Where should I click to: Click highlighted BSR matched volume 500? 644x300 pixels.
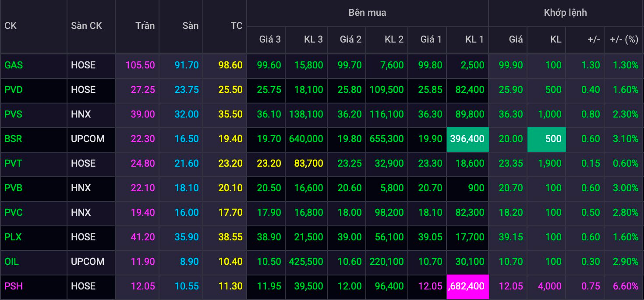(547, 139)
